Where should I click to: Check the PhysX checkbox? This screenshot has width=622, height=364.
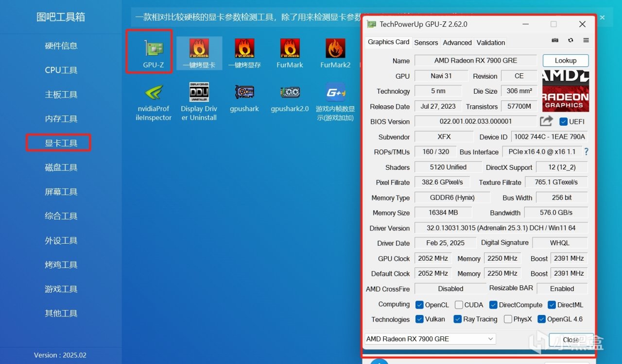coord(508,319)
